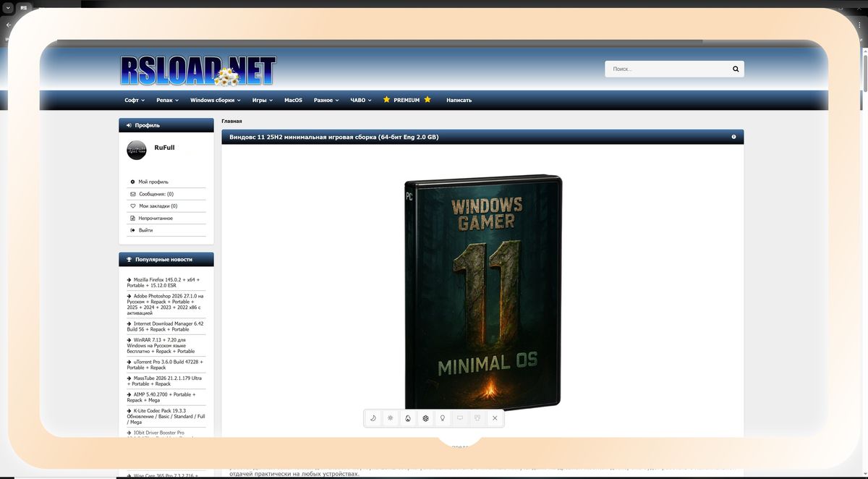Click the Написать menu item
This screenshot has height=479, width=868.
click(x=459, y=101)
